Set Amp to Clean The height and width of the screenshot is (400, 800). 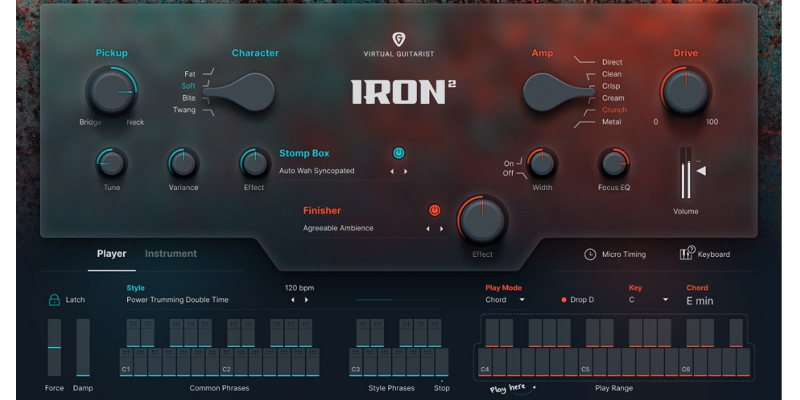612,74
